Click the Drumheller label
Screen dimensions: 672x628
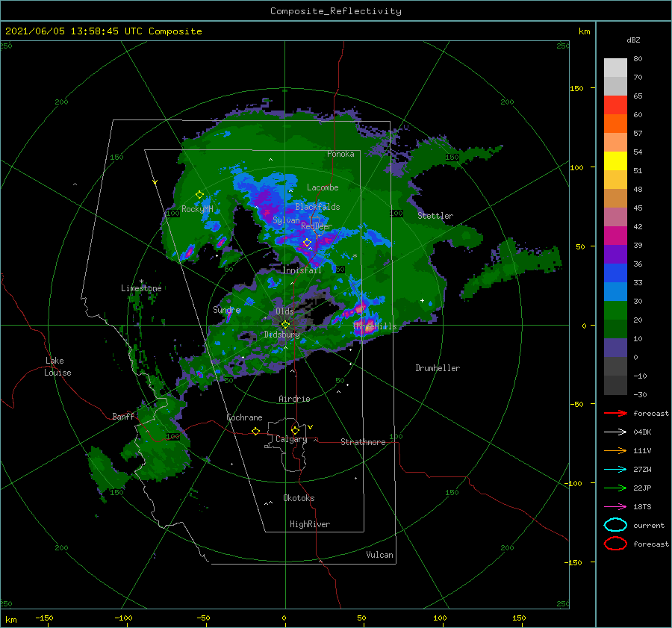click(x=438, y=368)
